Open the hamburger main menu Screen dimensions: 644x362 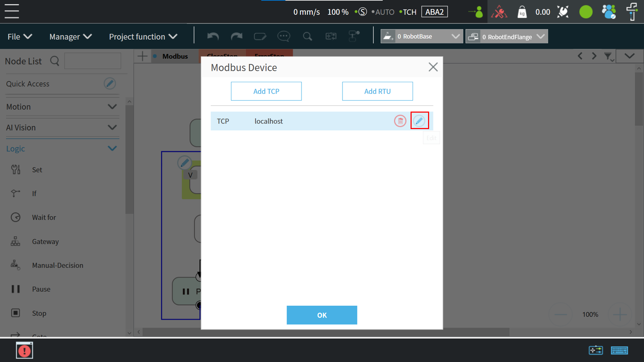click(12, 12)
